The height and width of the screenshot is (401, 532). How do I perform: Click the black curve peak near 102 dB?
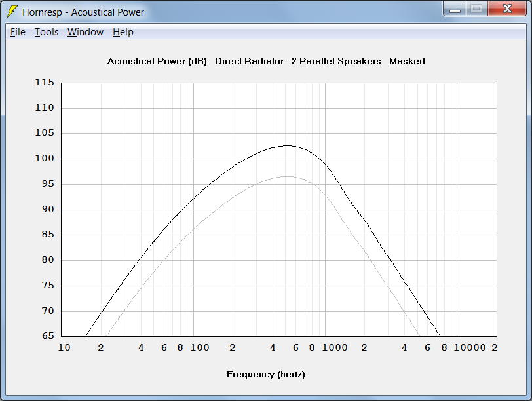(x=288, y=145)
